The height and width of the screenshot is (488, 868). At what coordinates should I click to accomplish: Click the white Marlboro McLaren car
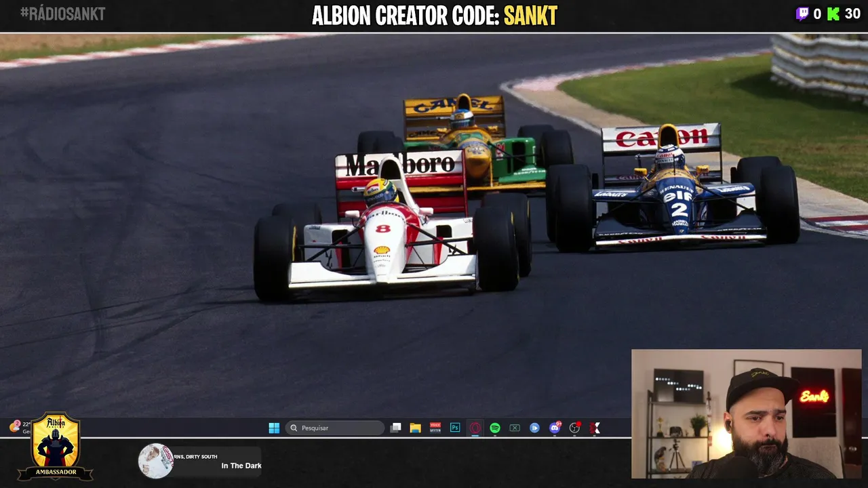tap(393, 227)
